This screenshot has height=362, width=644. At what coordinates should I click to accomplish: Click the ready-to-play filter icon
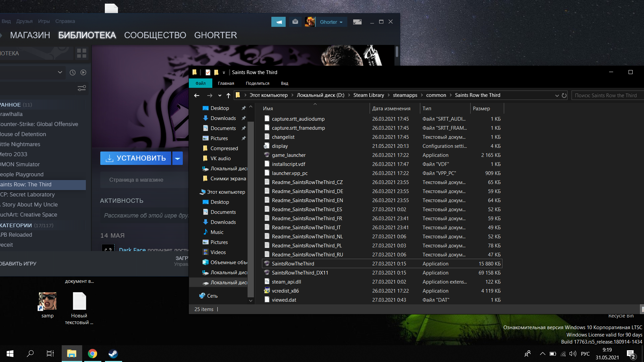(x=84, y=72)
